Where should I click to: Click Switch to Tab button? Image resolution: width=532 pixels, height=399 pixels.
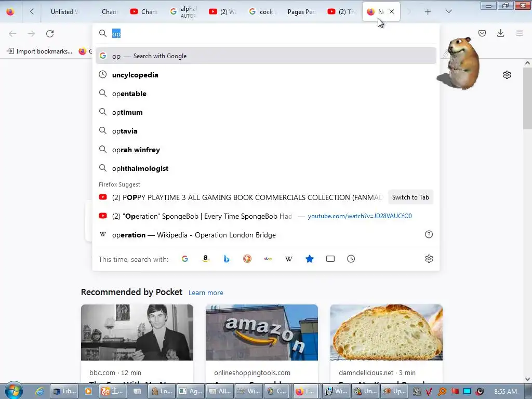click(x=410, y=197)
